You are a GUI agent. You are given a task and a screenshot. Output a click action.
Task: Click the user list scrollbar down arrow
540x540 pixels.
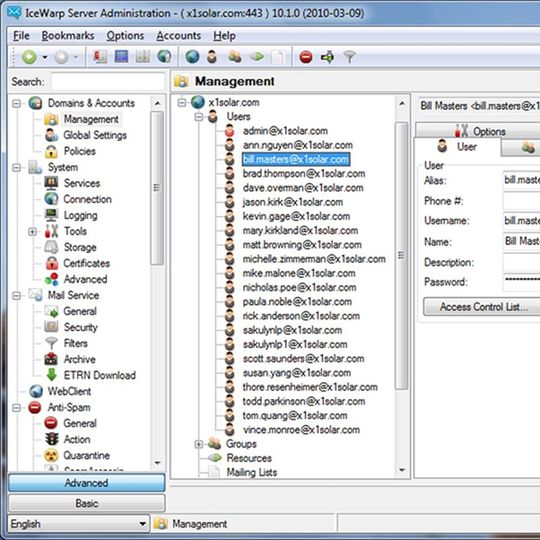(x=402, y=470)
